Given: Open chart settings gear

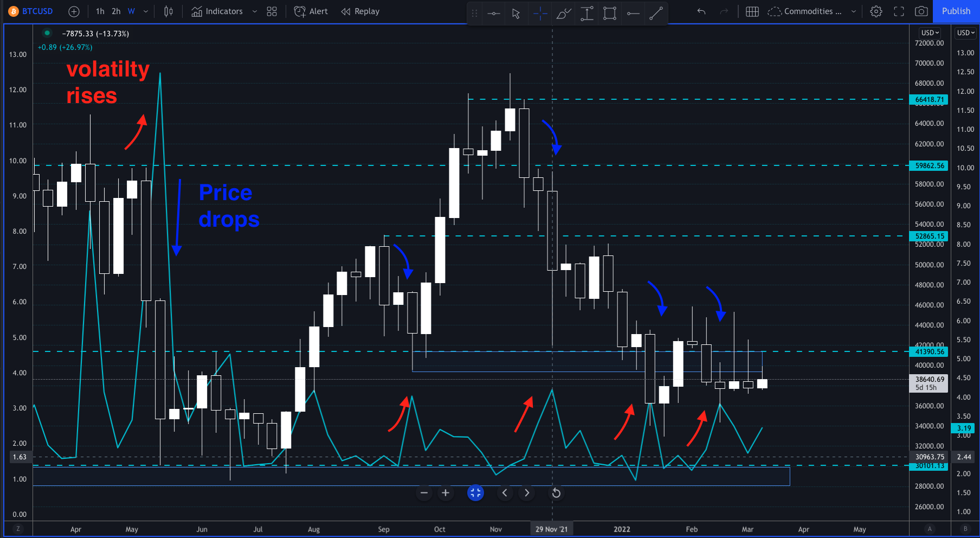Looking at the screenshot, I should (x=876, y=11).
